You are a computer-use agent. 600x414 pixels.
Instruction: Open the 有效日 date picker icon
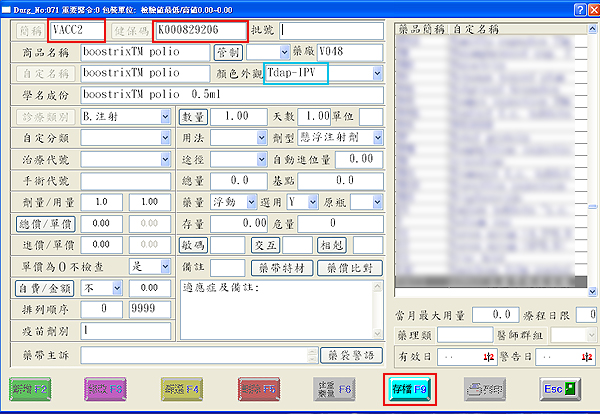coord(488,356)
